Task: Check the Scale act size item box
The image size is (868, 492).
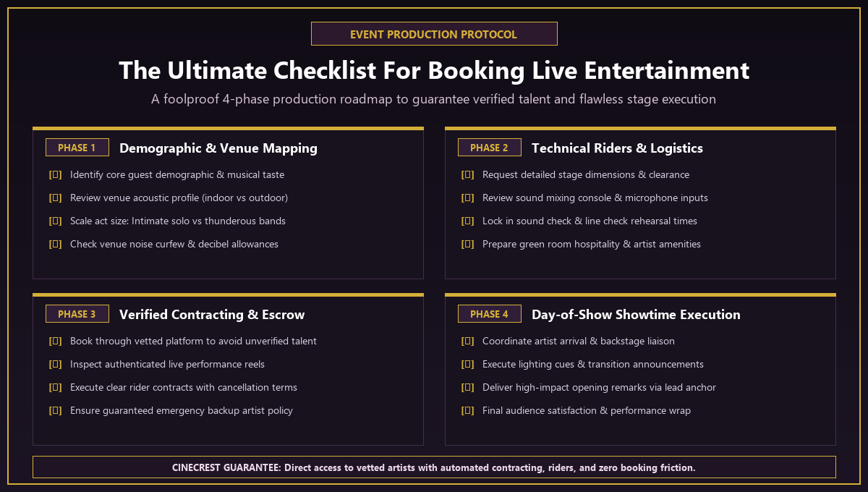Action: coord(56,221)
